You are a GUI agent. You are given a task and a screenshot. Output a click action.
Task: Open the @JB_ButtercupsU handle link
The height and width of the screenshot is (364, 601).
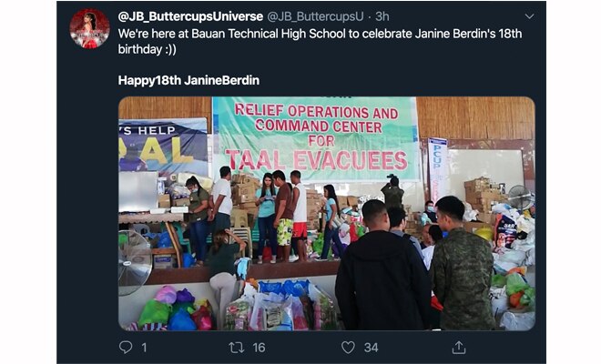point(315,16)
